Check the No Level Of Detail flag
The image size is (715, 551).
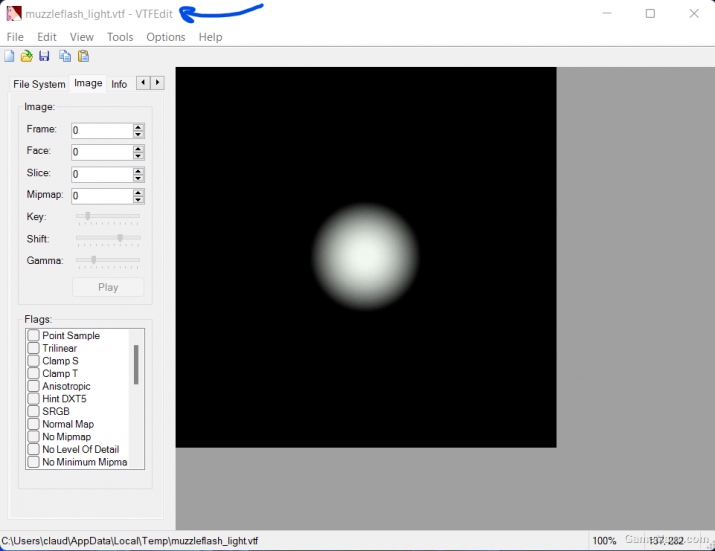point(33,449)
